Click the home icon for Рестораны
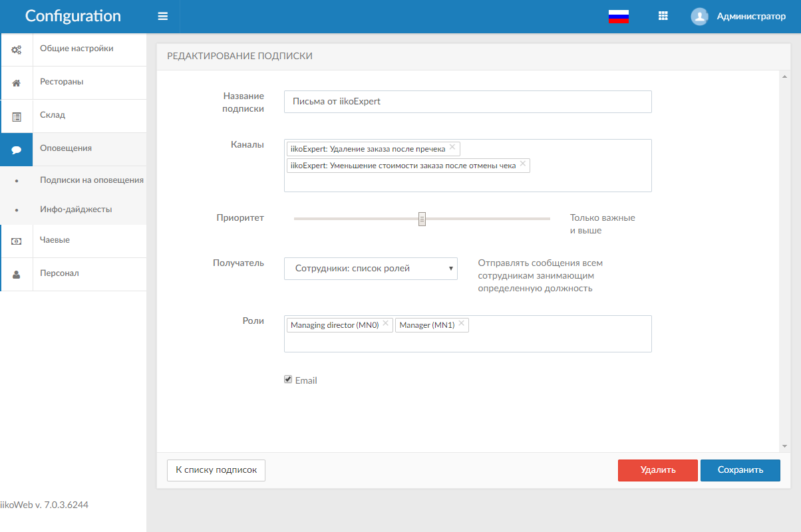 17,83
